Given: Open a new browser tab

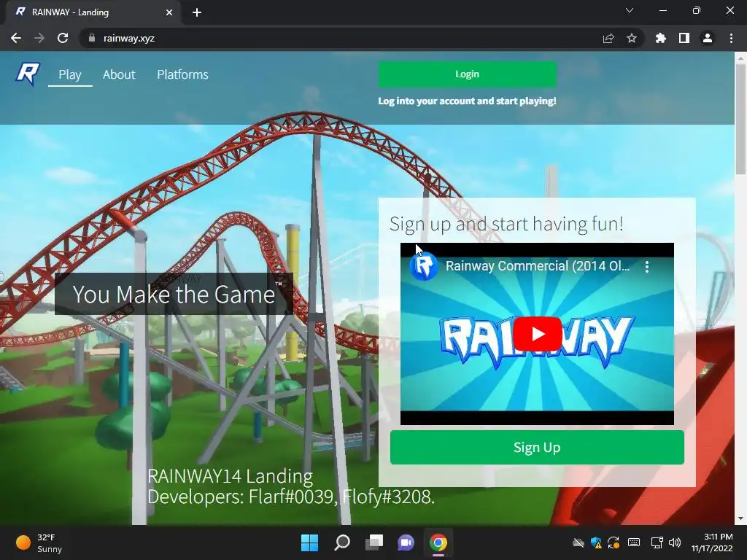Looking at the screenshot, I should coord(197,12).
